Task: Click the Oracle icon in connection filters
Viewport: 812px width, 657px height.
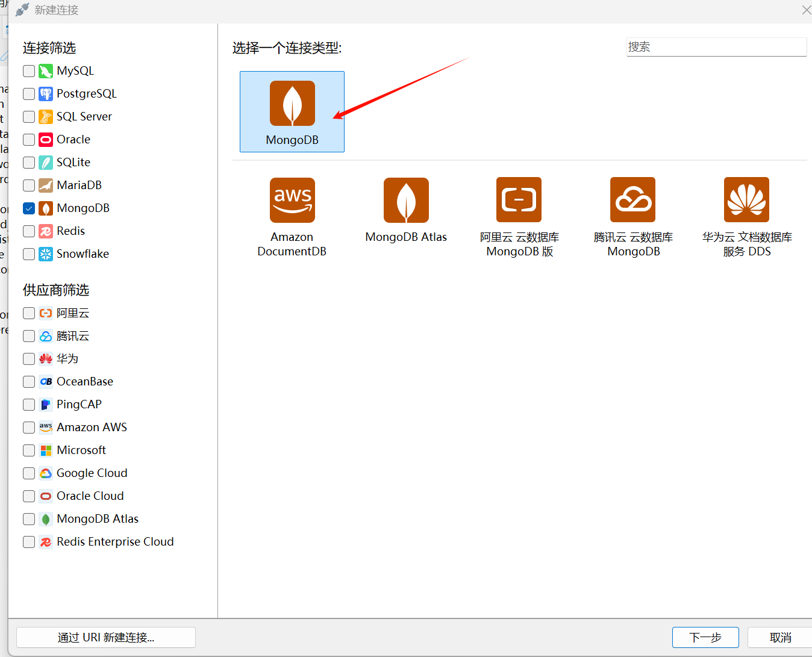Action: (x=46, y=140)
